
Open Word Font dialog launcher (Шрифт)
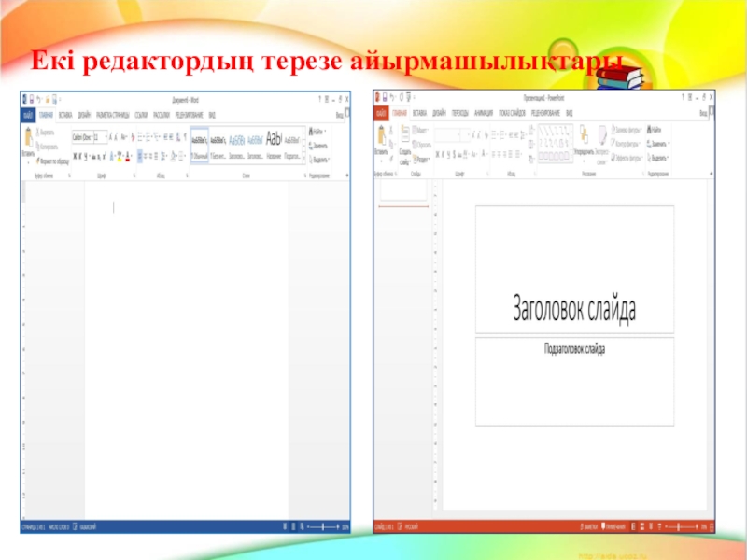134,175
